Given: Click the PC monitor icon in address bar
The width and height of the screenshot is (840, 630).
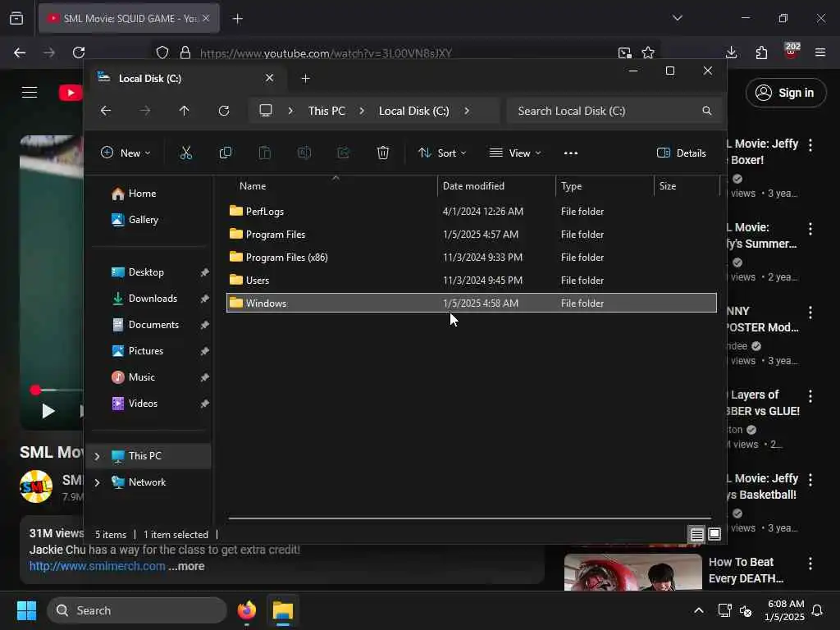Looking at the screenshot, I should [x=266, y=111].
